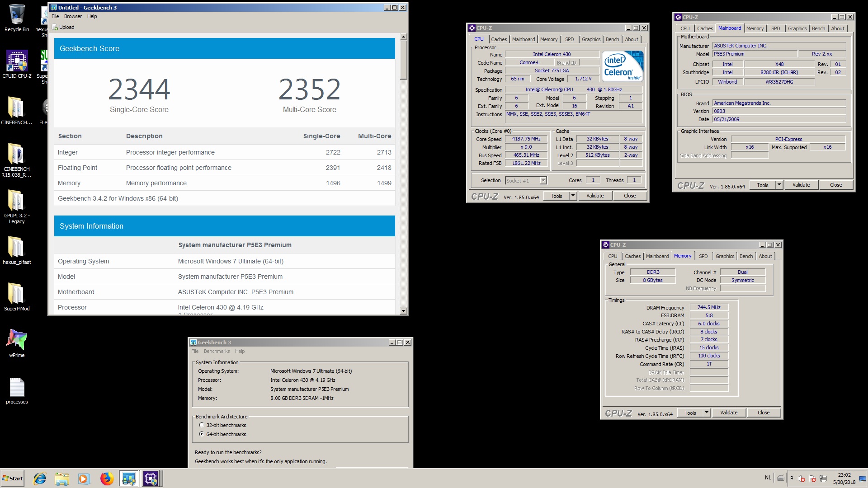Click the Upload icon in Geekbench toolbar
This screenshot has height=488, width=868.
(55, 27)
